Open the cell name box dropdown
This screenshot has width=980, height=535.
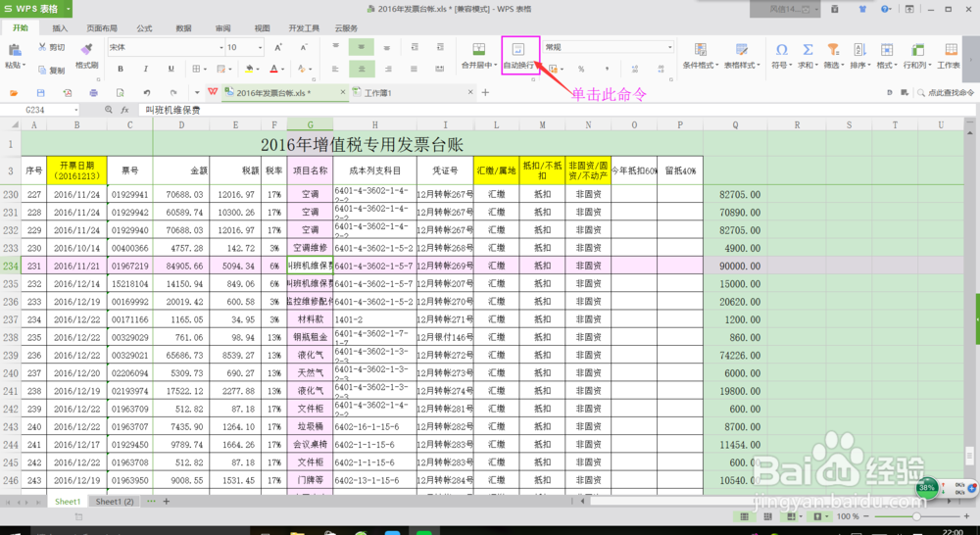click(x=76, y=110)
